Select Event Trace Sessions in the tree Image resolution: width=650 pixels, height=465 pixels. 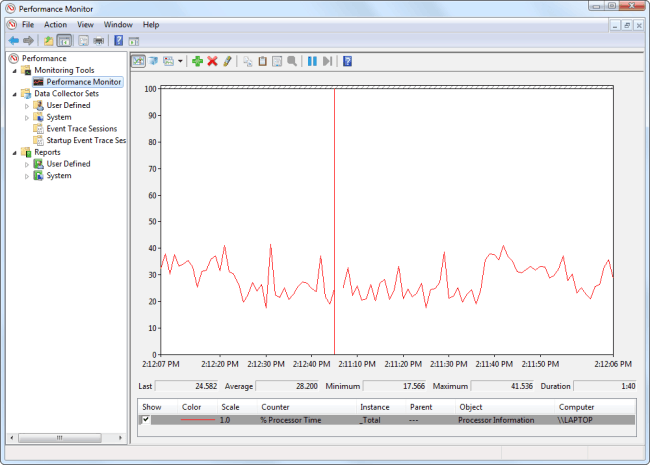[x=81, y=129]
